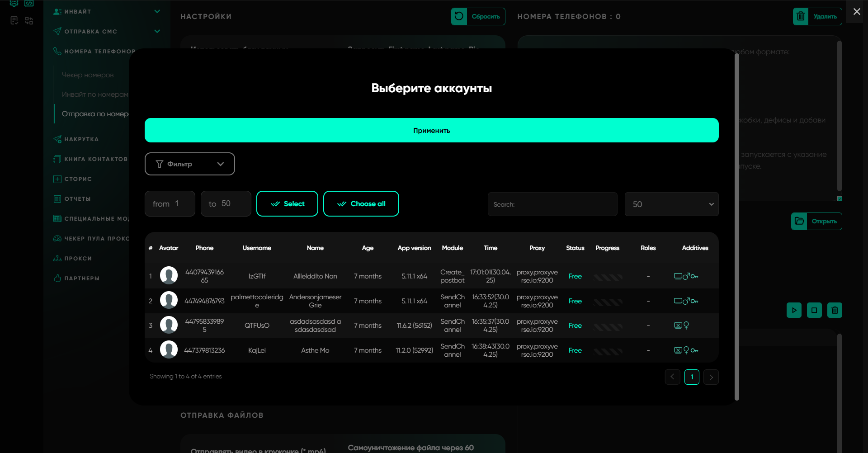Viewport: 868px width, 453px height.
Task: Click the play icon button on right panel
Action: pos(794,310)
